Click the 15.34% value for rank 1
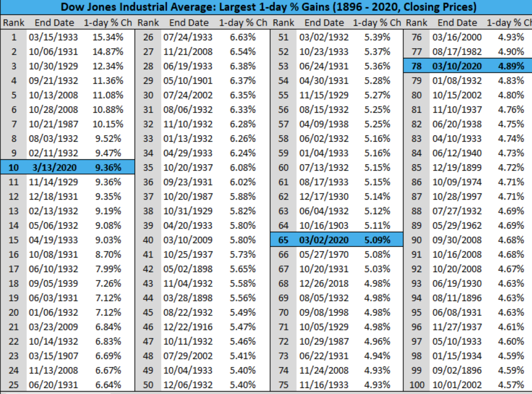532x394 pixels. pos(108,37)
